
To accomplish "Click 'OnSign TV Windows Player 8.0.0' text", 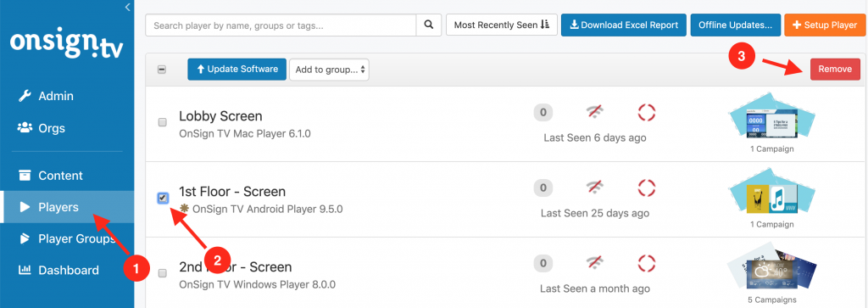I will click(258, 285).
